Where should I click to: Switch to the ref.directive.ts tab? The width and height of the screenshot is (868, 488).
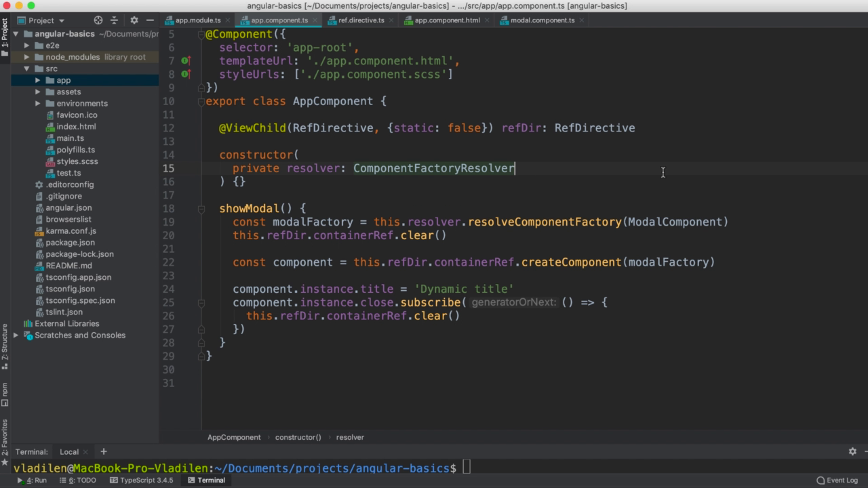(x=361, y=20)
